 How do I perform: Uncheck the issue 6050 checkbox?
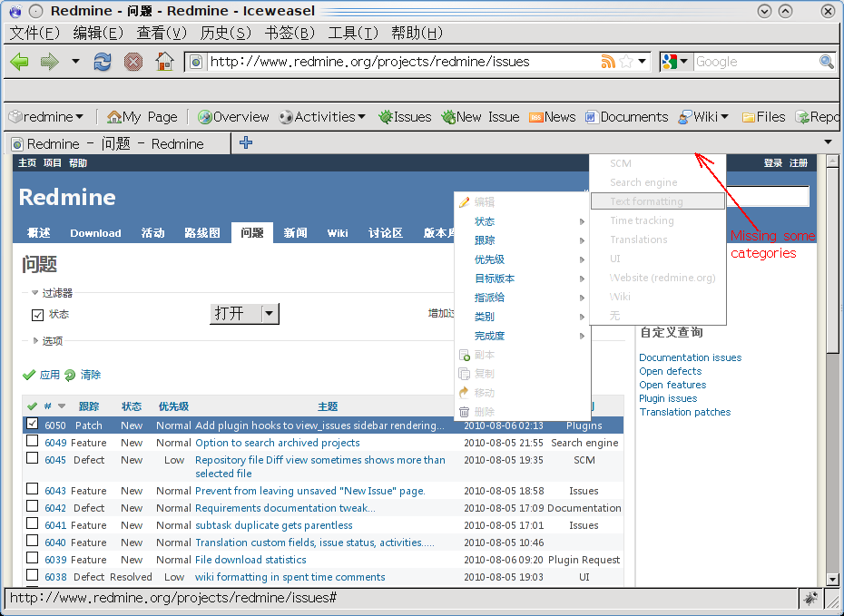[33, 424]
